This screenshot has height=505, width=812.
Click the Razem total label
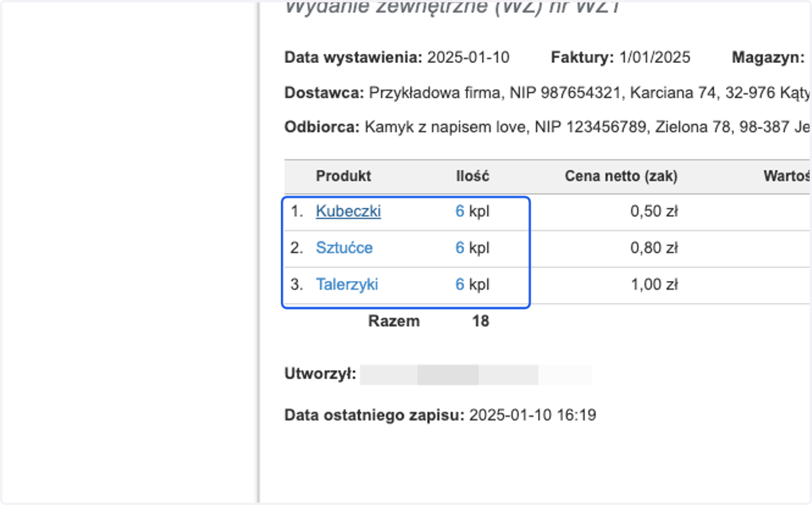click(x=393, y=321)
